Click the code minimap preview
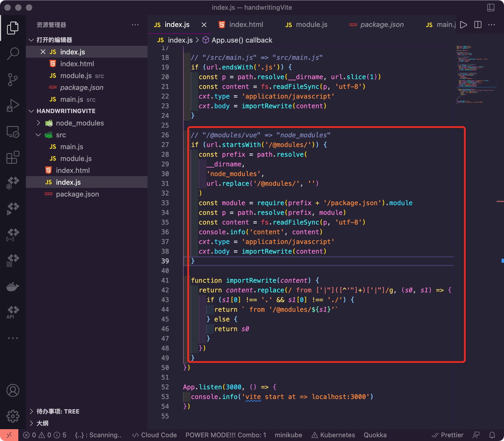Image resolution: width=504 pixels, height=441 pixels. click(476, 75)
